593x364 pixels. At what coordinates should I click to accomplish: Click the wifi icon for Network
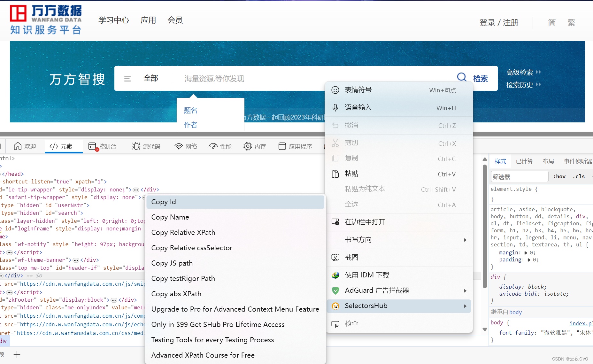179,146
